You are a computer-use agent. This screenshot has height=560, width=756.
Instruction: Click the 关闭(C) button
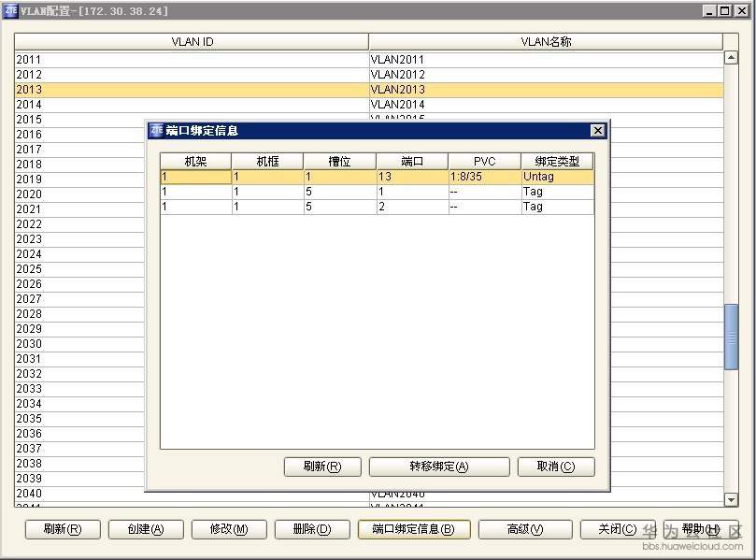coord(617,529)
